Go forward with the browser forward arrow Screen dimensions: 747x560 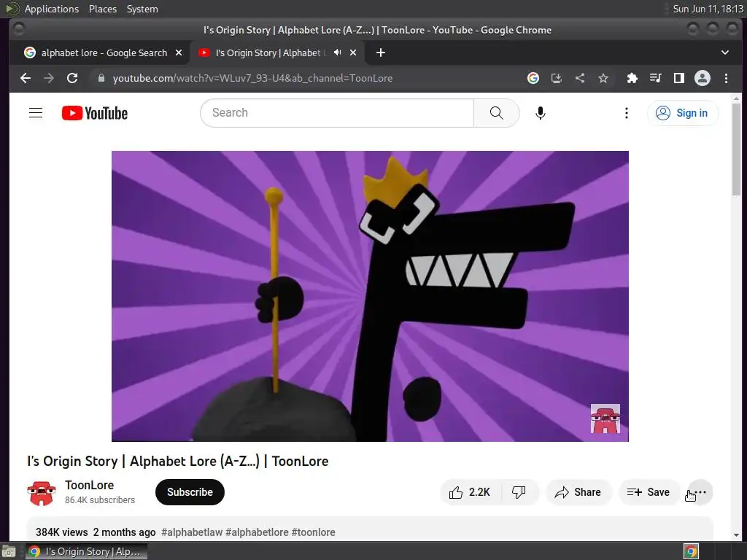(49, 78)
